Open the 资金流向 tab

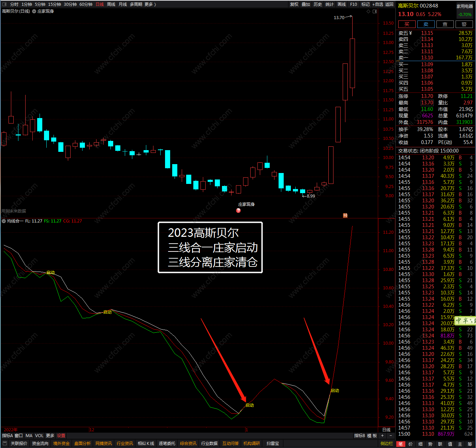pyautogui.click(x=40, y=444)
